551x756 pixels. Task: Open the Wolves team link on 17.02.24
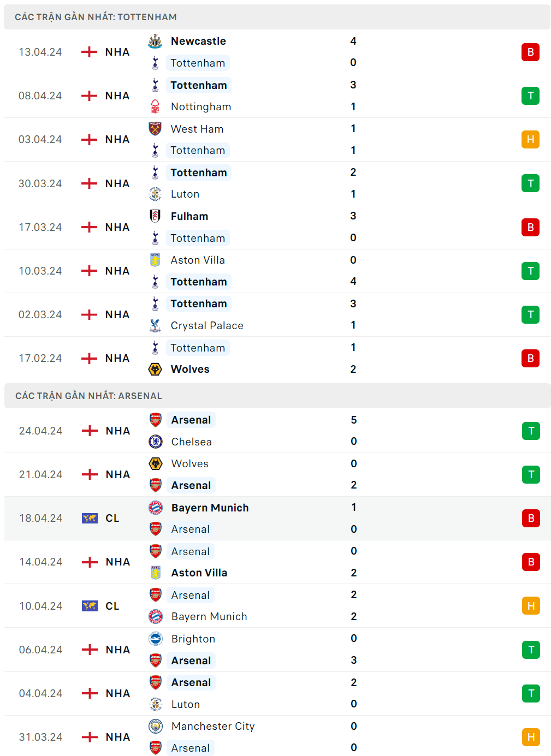coord(190,369)
